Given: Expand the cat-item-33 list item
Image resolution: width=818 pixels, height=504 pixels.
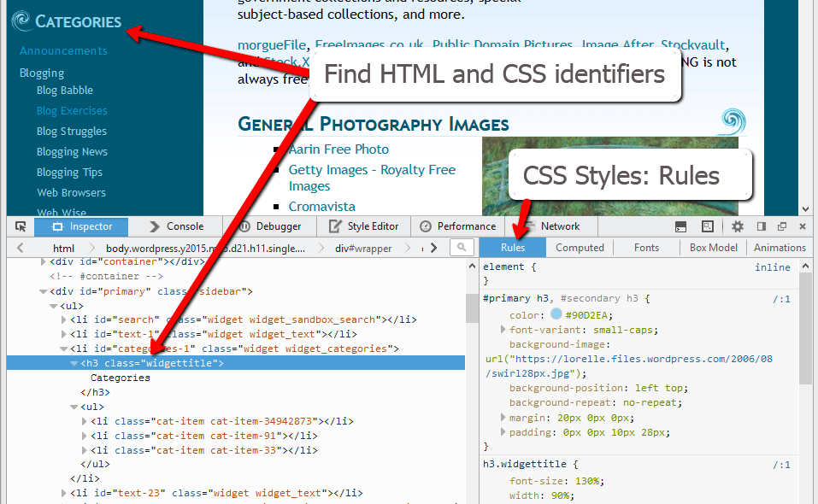Looking at the screenshot, I should pyautogui.click(x=84, y=450).
